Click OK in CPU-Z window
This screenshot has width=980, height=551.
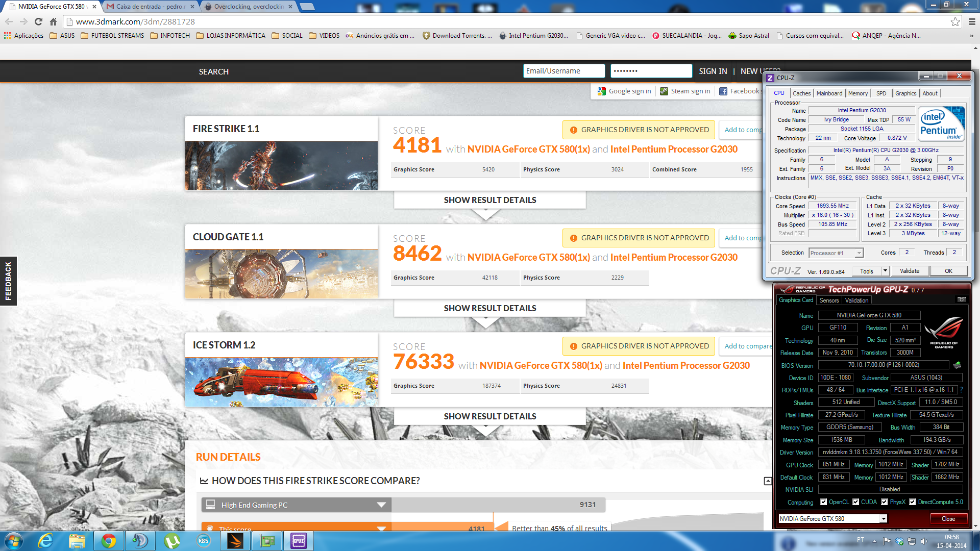[948, 271]
